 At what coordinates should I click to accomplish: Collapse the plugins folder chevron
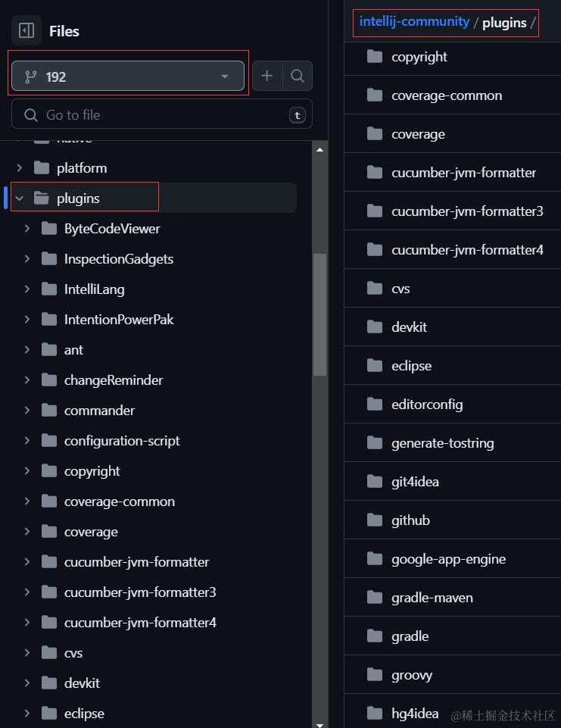click(20, 198)
